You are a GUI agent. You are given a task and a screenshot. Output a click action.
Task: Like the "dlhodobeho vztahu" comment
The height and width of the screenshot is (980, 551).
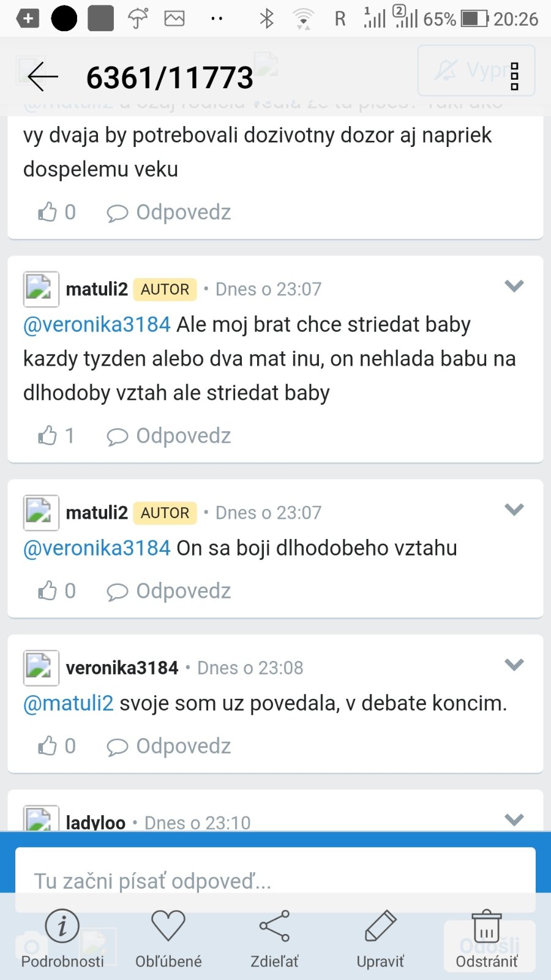(x=48, y=591)
